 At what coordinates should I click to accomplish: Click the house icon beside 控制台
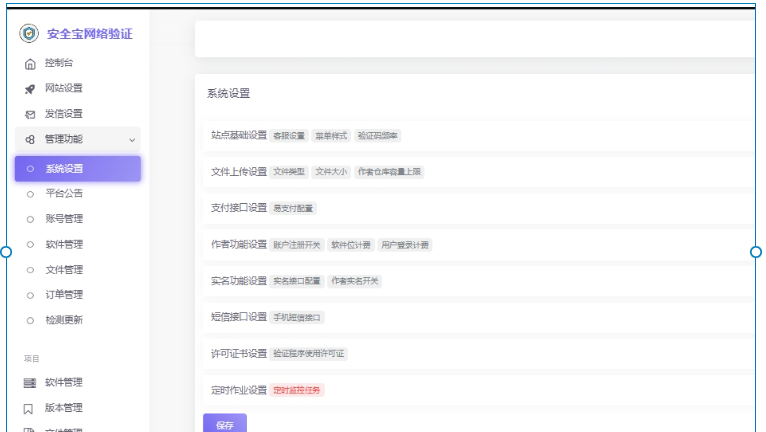tap(30, 63)
